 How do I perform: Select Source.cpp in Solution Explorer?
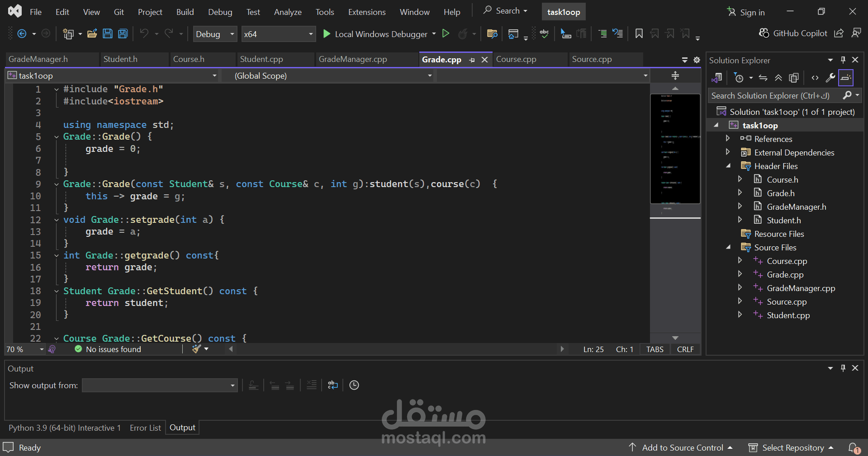787,301
